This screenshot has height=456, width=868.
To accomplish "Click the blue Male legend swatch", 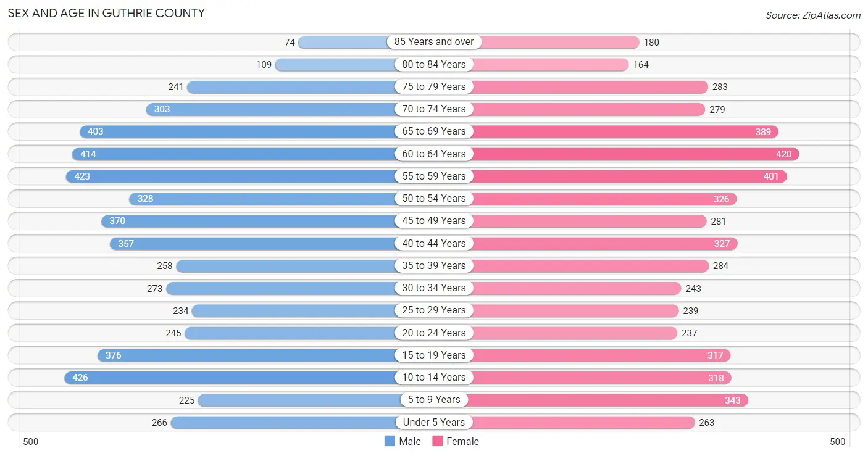I will point(390,441).
